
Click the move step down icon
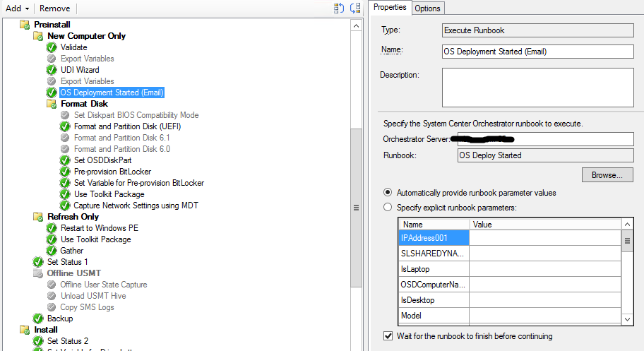pos(354,8)
